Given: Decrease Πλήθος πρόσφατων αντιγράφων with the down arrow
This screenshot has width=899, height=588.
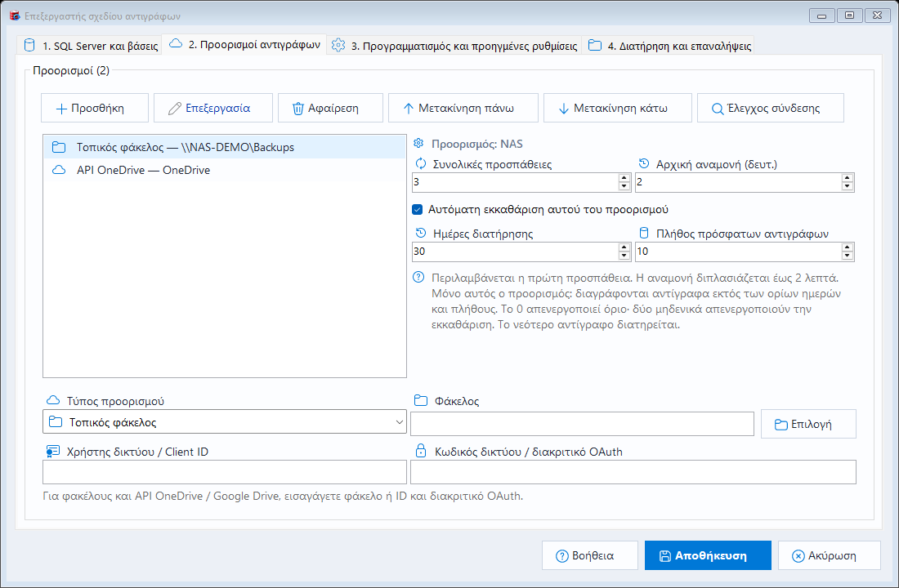Looking at the screenshot, I should coord(847,256).
